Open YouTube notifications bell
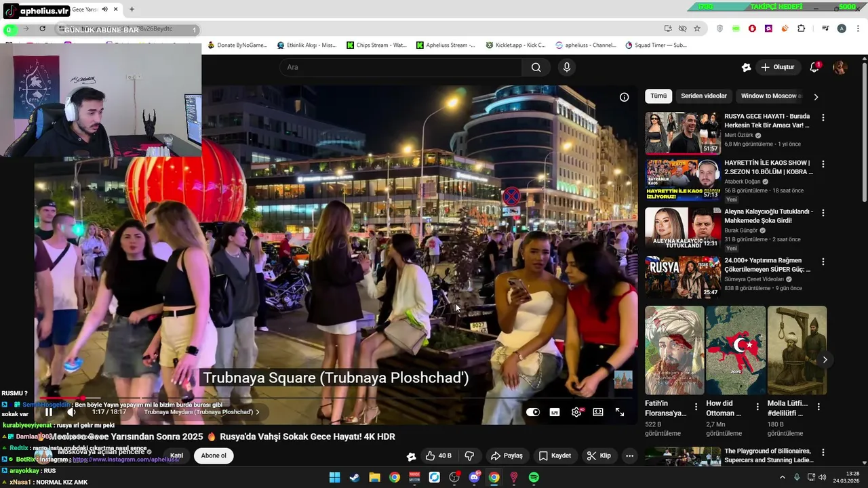 coord(814,67)
